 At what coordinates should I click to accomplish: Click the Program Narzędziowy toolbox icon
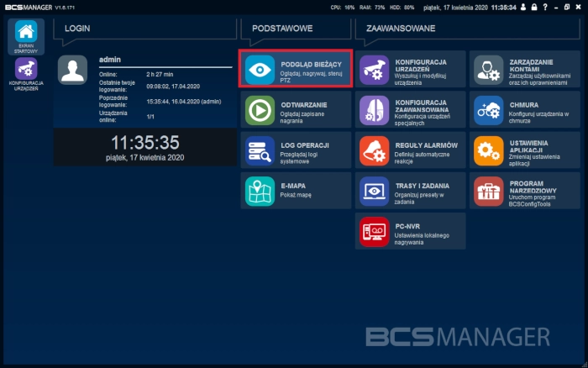tap(488, 192)
